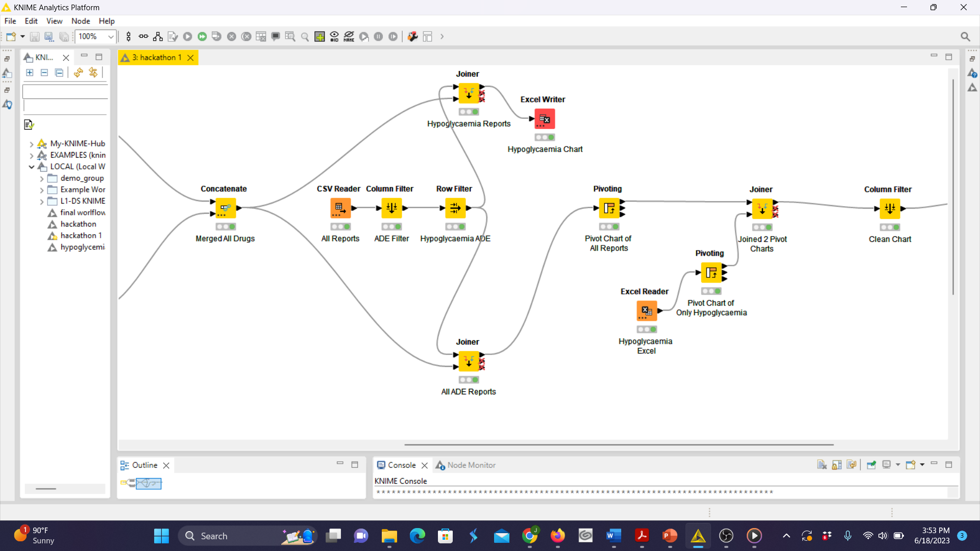Toggle node ID visibility in toolbar
This screenshot has height=551, width=980.
(334, 37)
